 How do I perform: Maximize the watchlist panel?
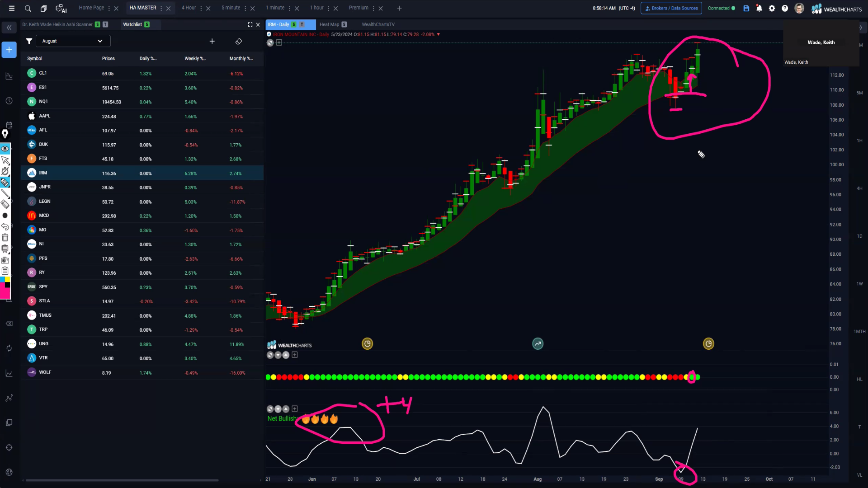pyautogui.click(x=250, y=24)
